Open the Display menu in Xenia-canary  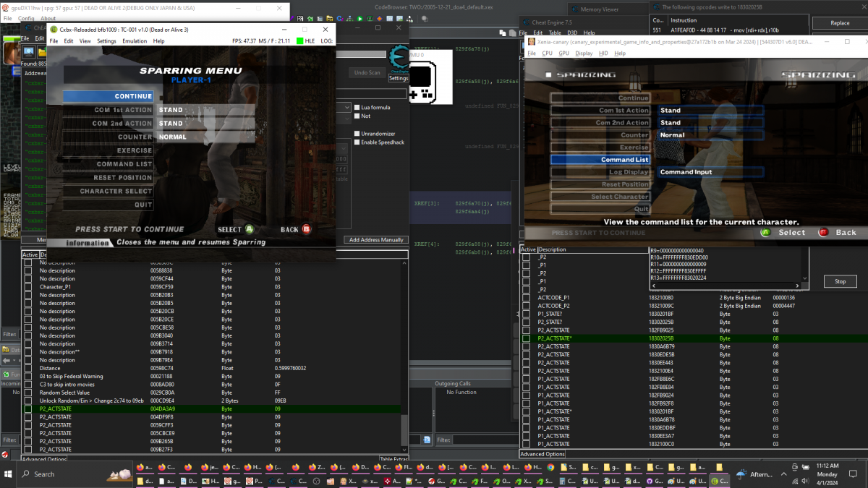(584, 53)
